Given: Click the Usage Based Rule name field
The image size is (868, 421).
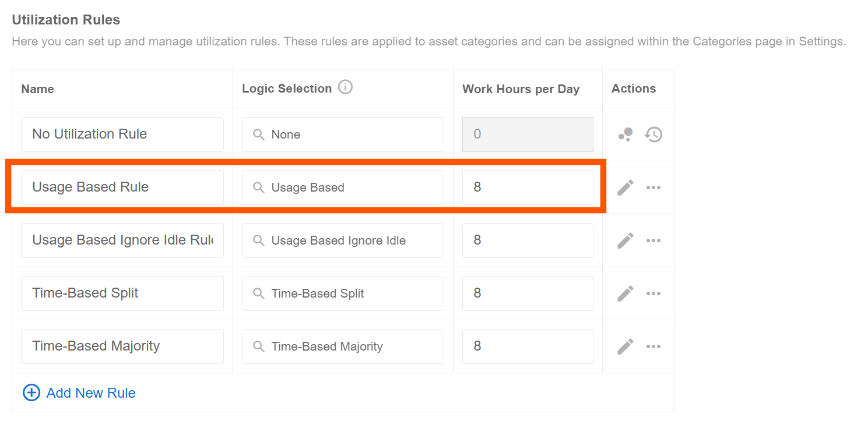Looking at the screenshot, I should (x=122, y=187).
